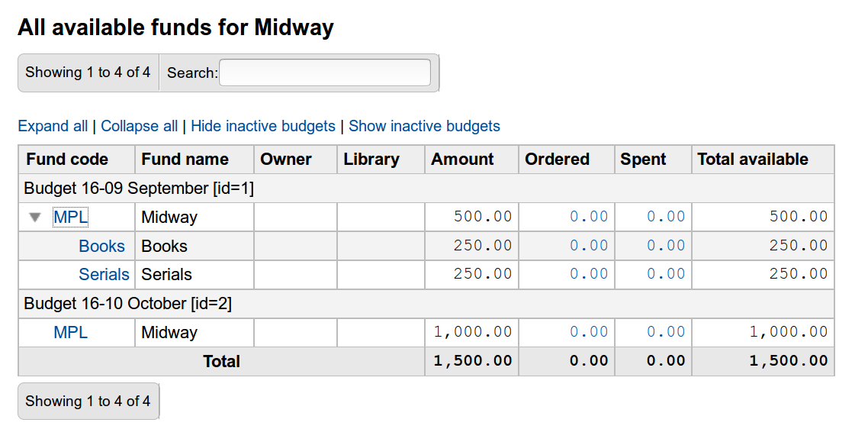Sort table by Owner column
Screen dimensions: 868x429
coord(286,160)
